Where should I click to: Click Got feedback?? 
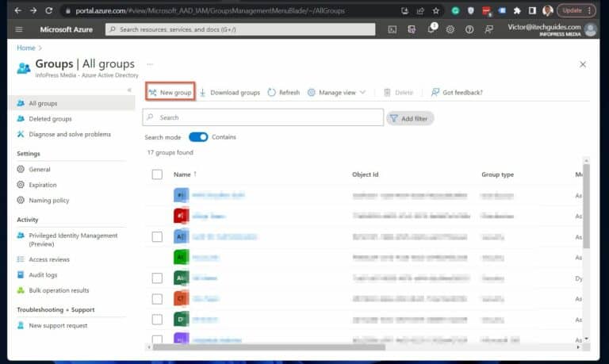coord(457,93)
